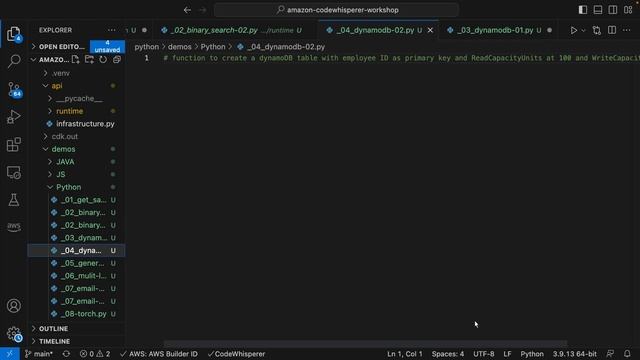Click AWS: AWS Builder ID status item
640x360 pixels.
pos(159,354)
